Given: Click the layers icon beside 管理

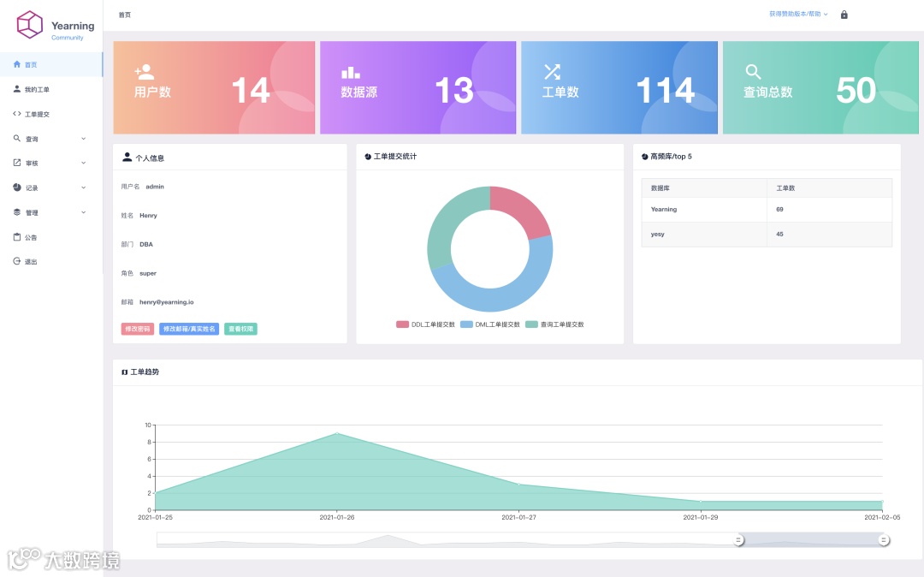Looking at the screenshot, I should 16,212.
